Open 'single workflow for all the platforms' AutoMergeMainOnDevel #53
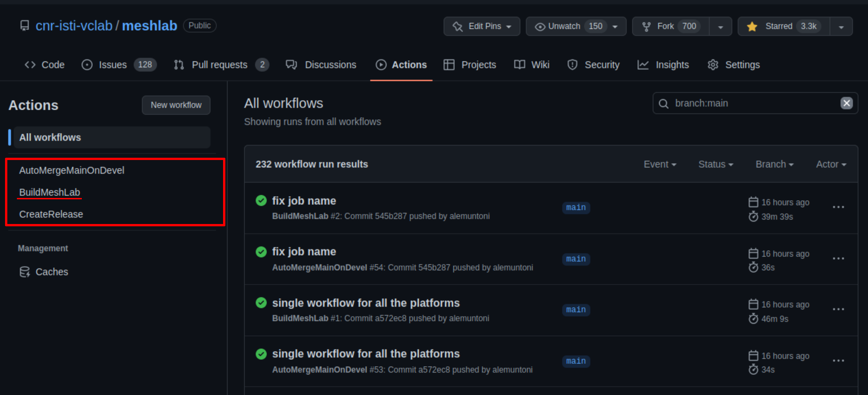This screenshot has width=868, height=395. point(366,354)
